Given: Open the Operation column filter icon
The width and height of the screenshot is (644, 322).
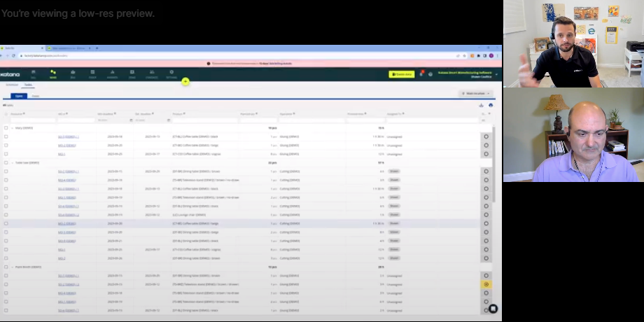Looking at the screenshot, I should point(294,114).
